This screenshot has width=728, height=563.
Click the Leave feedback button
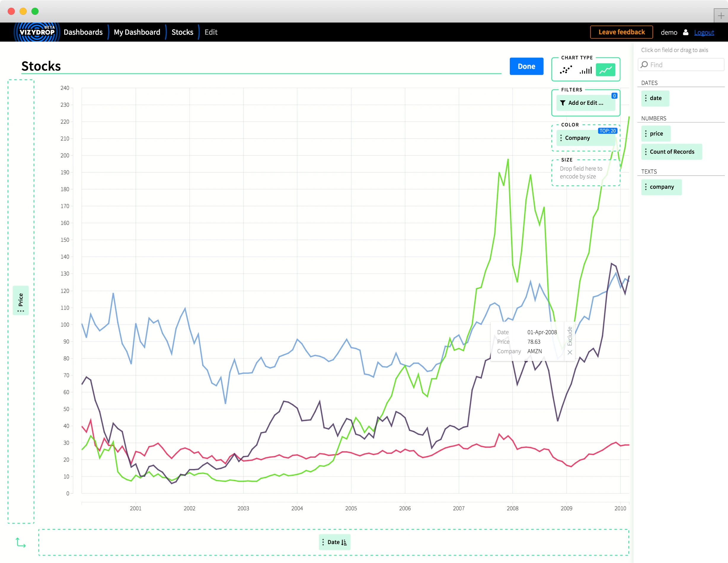coord(621,32)
